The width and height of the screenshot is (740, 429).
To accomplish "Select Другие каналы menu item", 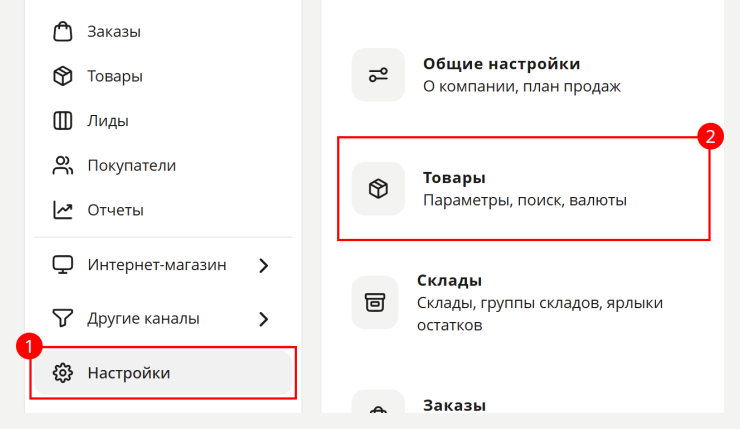I will (x=143, y=319).
